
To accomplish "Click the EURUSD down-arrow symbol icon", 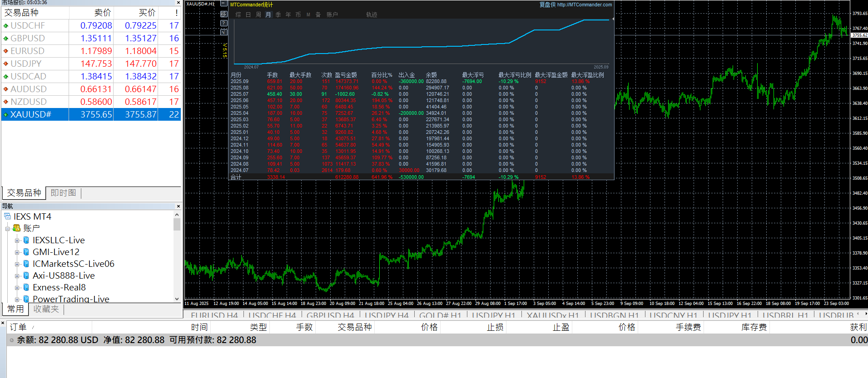I will click(x=6, y=51).
